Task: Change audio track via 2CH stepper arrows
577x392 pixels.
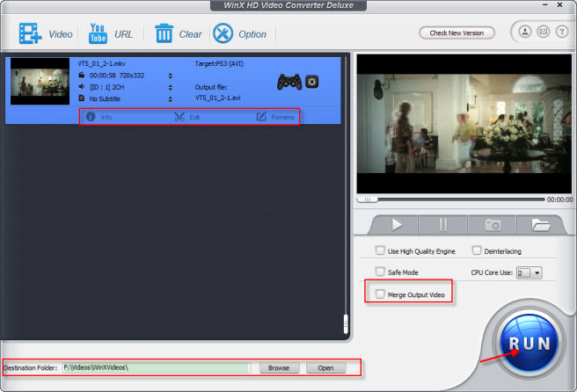Action: pyautogui.click(x=170, y=88)
